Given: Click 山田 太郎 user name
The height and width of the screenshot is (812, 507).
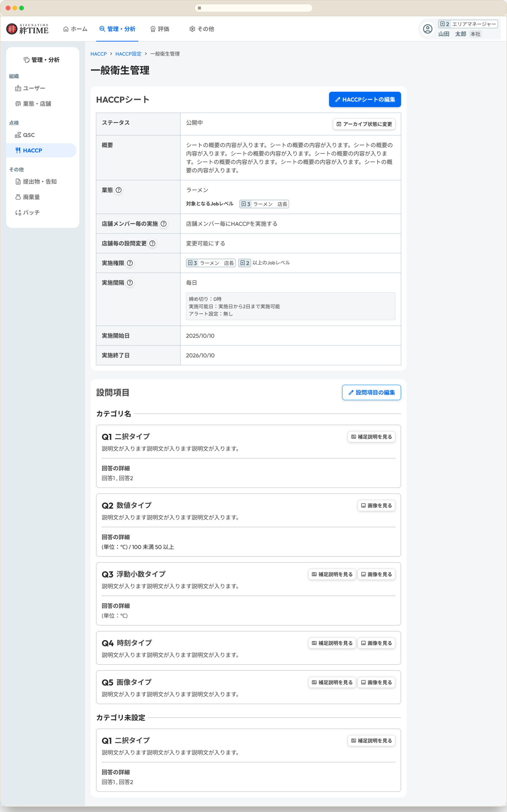Looking at the screenshot, I should (452, 34).
